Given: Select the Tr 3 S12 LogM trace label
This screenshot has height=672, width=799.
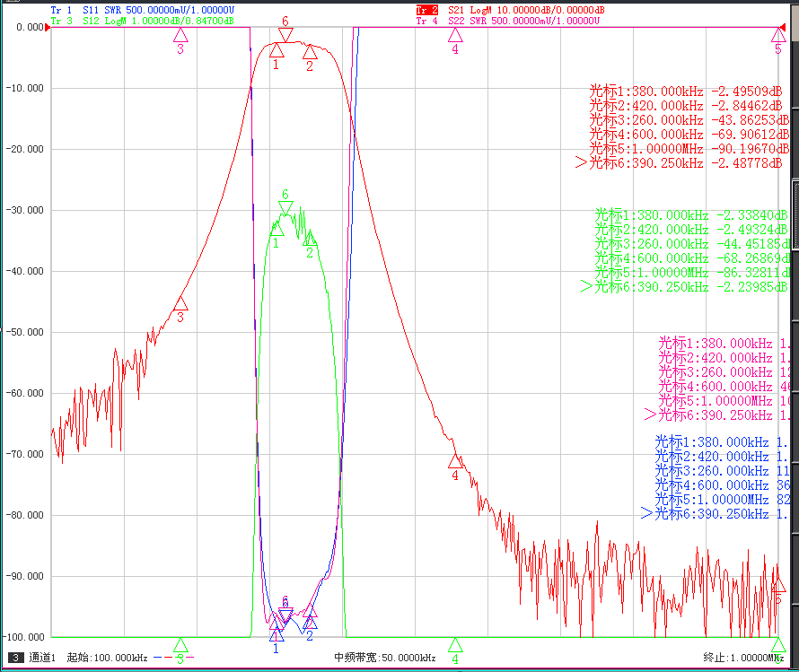Looking at the screenshot, I should 142,21.
